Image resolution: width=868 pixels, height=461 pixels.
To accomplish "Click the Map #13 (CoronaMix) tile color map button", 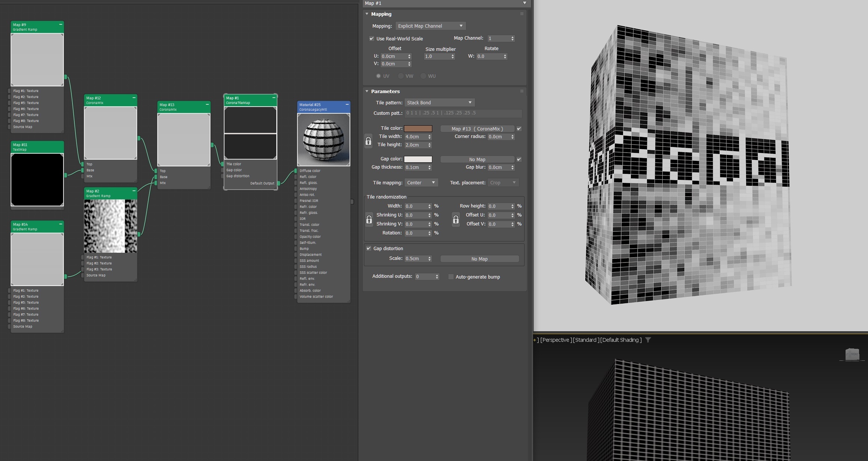I will point(477,129).
